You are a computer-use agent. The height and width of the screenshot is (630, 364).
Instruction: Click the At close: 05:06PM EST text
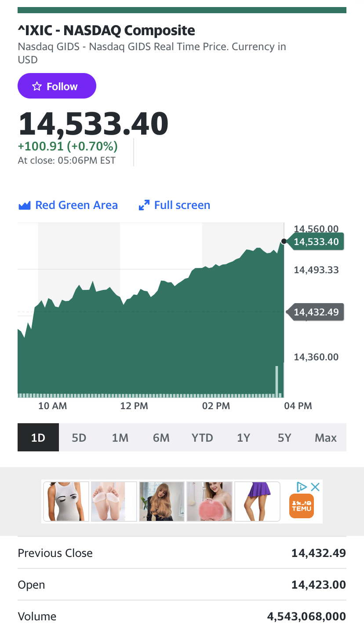pos(66,161)
